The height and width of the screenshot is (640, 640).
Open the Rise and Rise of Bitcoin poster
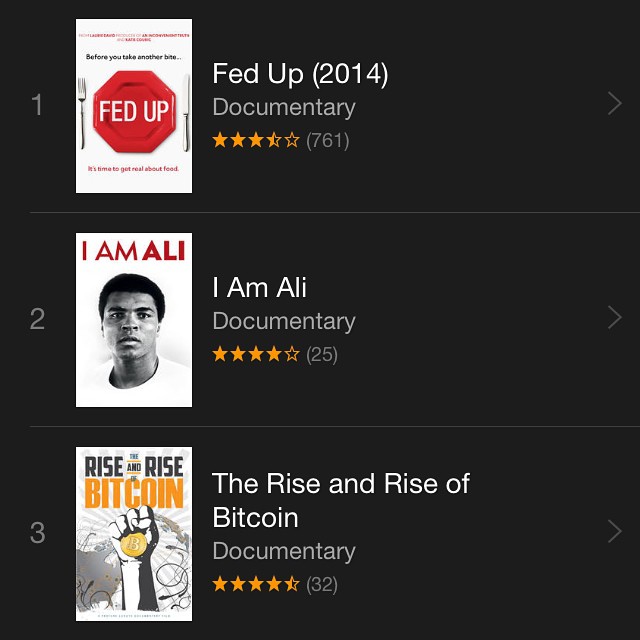click(x=134, y=534)
